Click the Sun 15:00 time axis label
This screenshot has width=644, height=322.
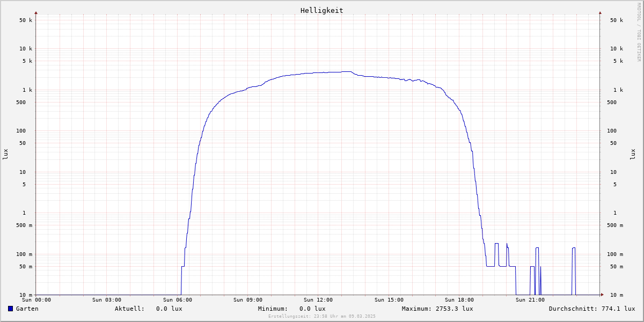(389, 300)
